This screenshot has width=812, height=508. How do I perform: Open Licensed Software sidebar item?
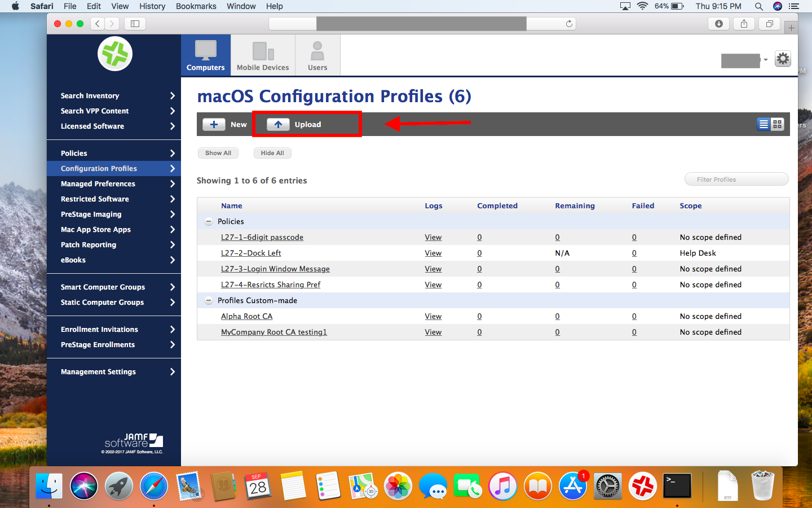[114, 126]
